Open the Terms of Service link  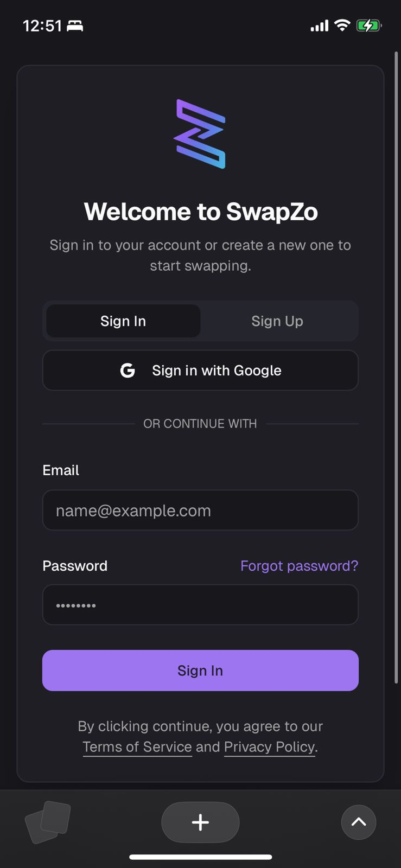(x=137, y=747)
